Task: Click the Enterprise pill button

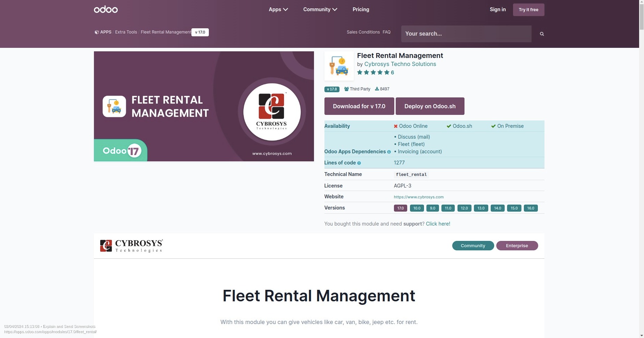Action: pyautogui.click(x=517, y=246)
